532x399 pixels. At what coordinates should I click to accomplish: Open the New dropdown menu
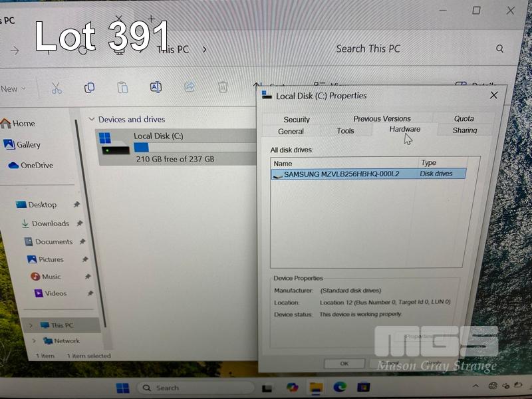13,88
